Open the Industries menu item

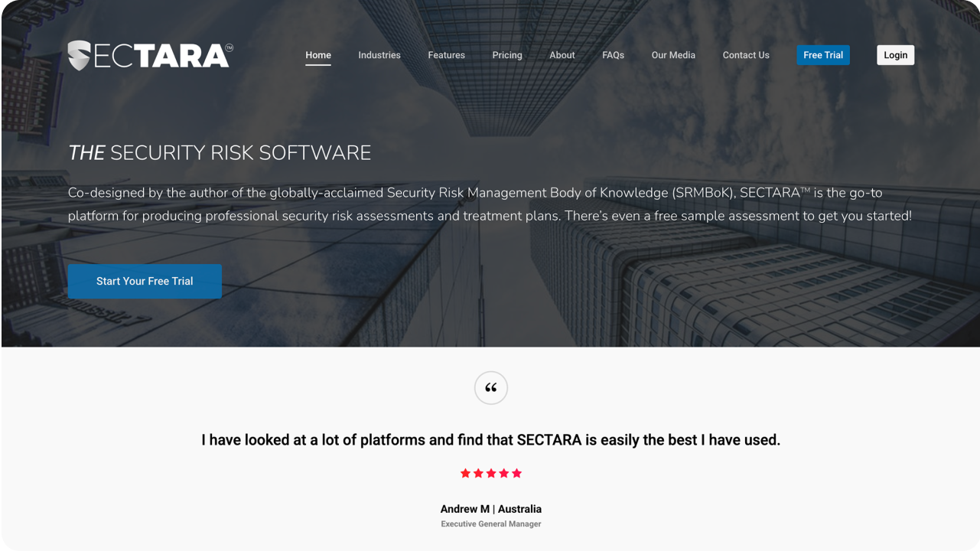(379, 55)
